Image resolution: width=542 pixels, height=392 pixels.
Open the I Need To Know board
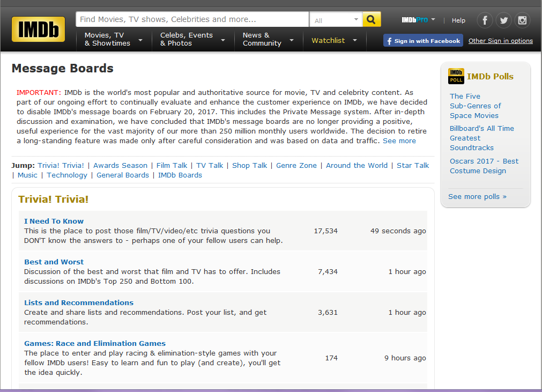point(54,221)
